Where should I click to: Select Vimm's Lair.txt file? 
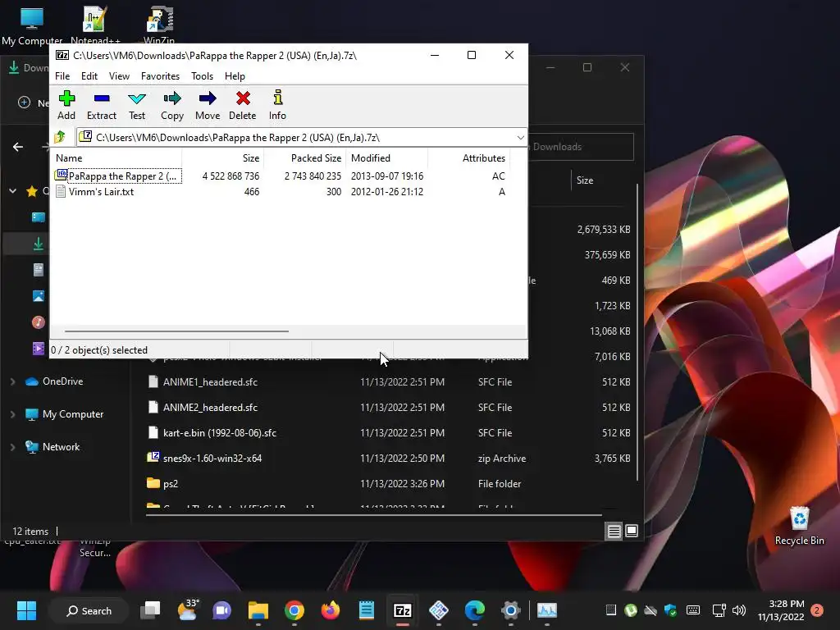click(95, 192)
